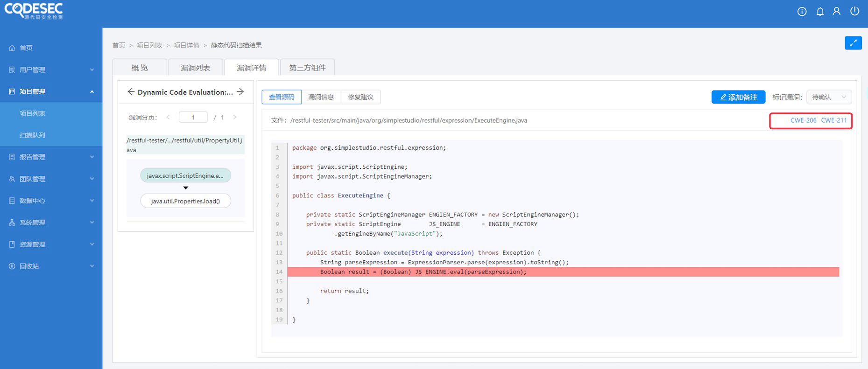Click the 团队管理 sidebar icon
Viewport: 868px width, 369px height.
point(12,179)
